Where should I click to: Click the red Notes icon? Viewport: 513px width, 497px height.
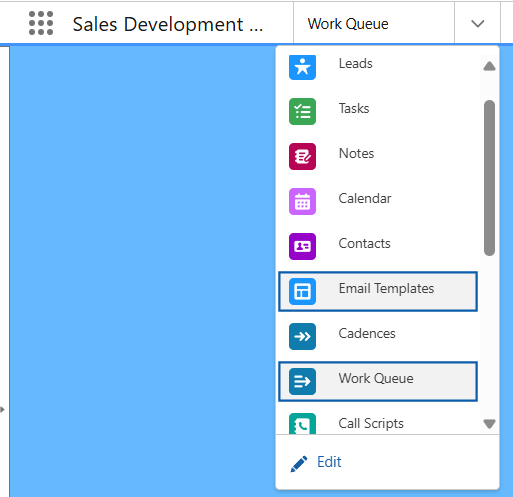302,156
